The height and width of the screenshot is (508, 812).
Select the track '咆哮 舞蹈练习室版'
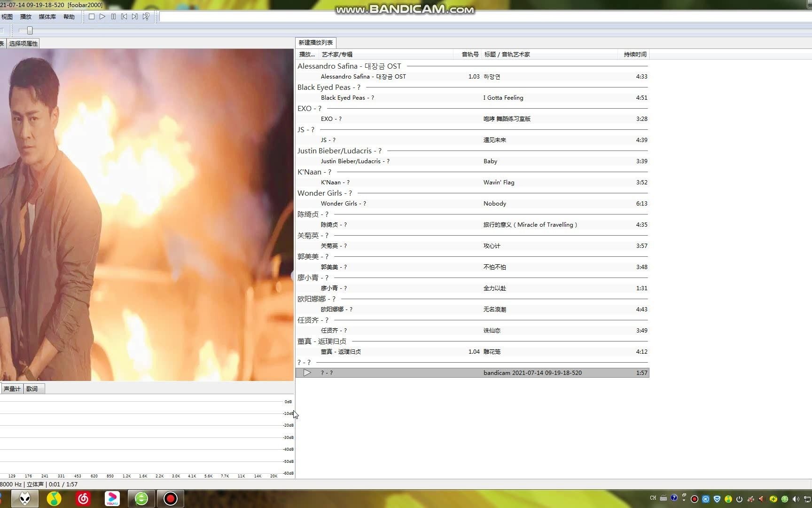pyautogui.click(x=472, y=119)
